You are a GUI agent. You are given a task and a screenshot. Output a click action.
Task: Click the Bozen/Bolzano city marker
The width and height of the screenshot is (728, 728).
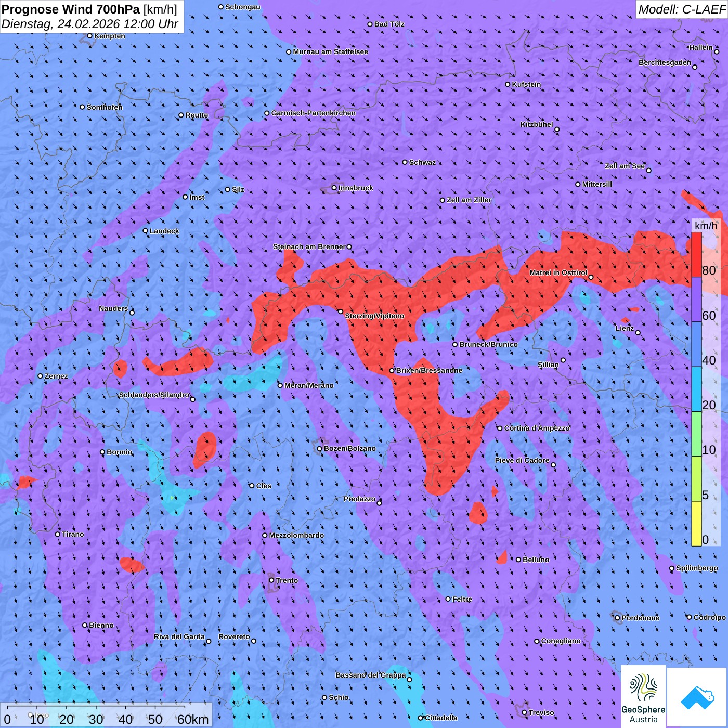[319, 448]
